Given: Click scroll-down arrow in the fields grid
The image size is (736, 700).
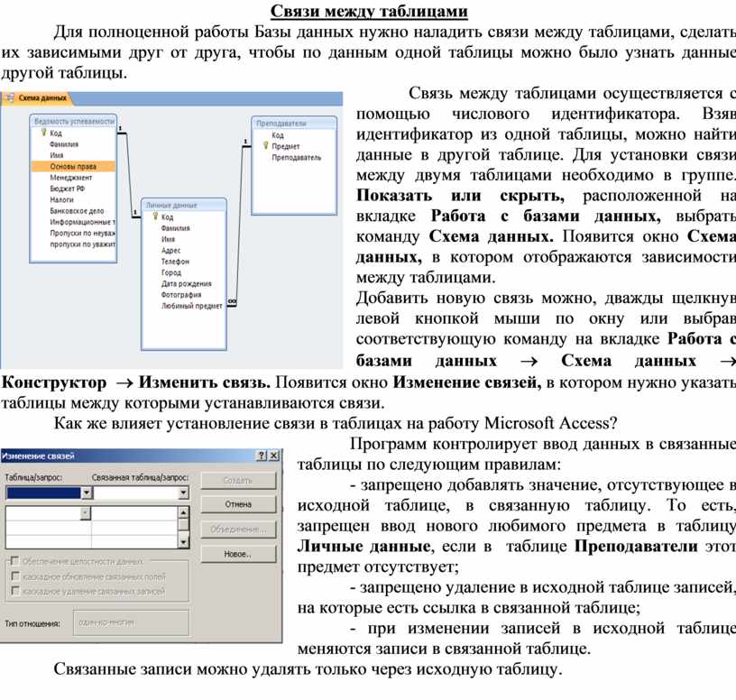Looking at the screenshot, I should coord(183,543).
